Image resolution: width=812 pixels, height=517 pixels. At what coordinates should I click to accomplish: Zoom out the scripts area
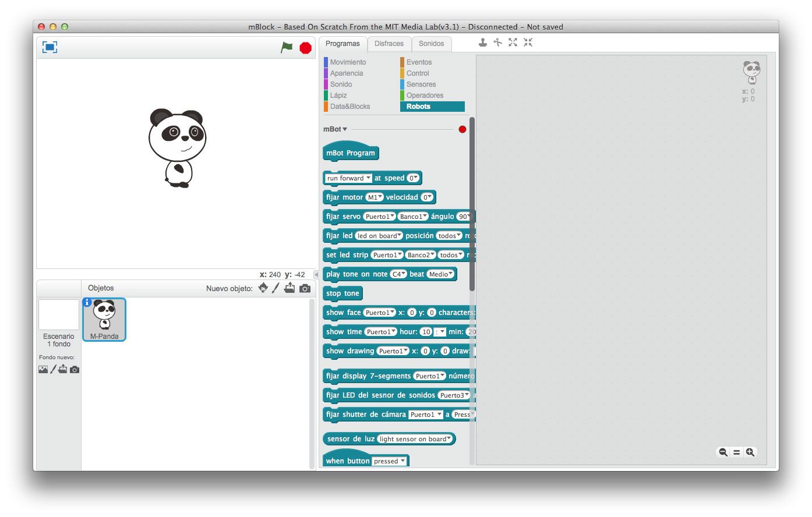(723, 452)
